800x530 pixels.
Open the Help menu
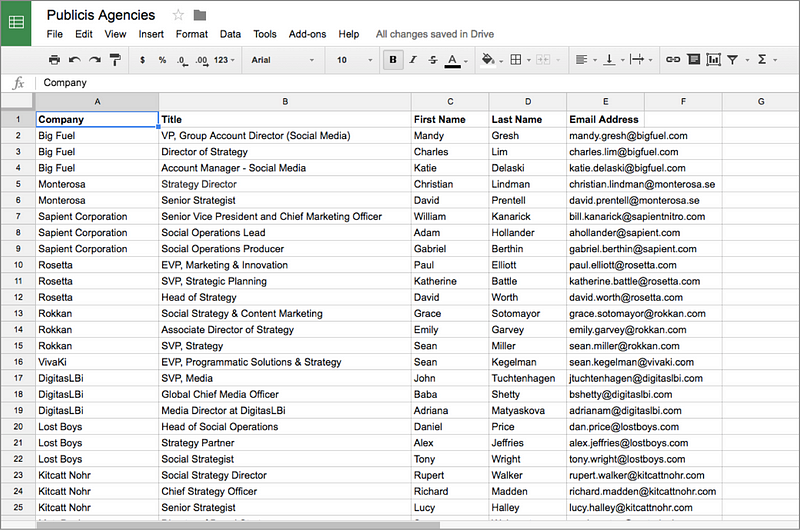[x=348, y=34]
